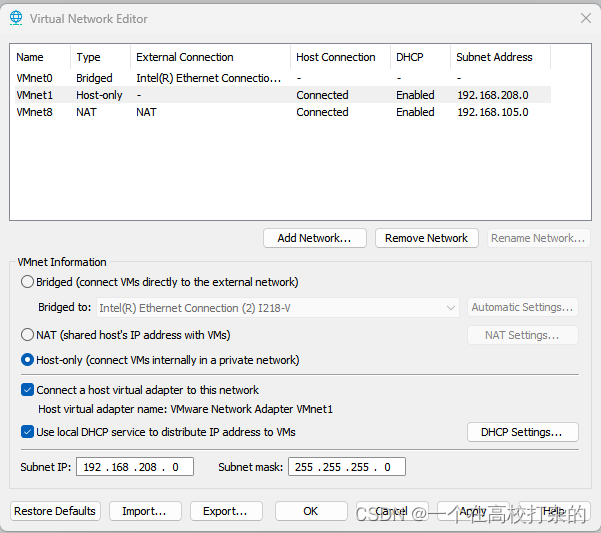Toggle Connect a host virtual adapter checkbox

point(27,390)
